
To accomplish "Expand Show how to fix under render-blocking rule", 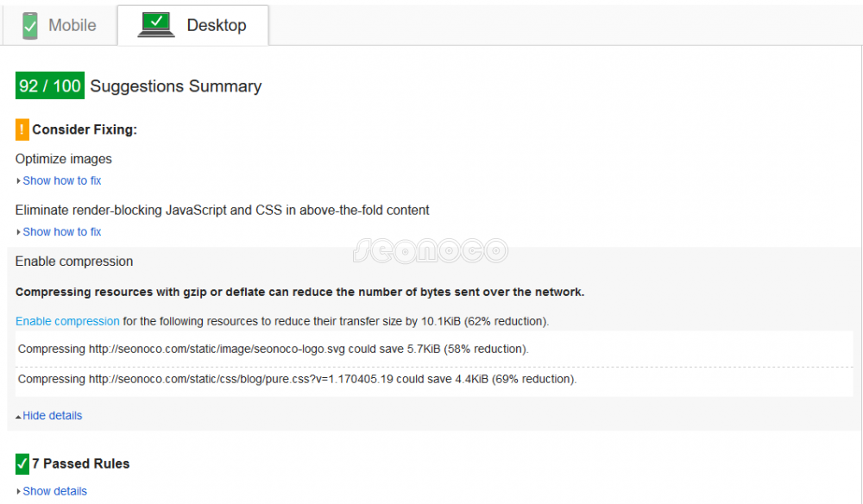I will point(61,231).
